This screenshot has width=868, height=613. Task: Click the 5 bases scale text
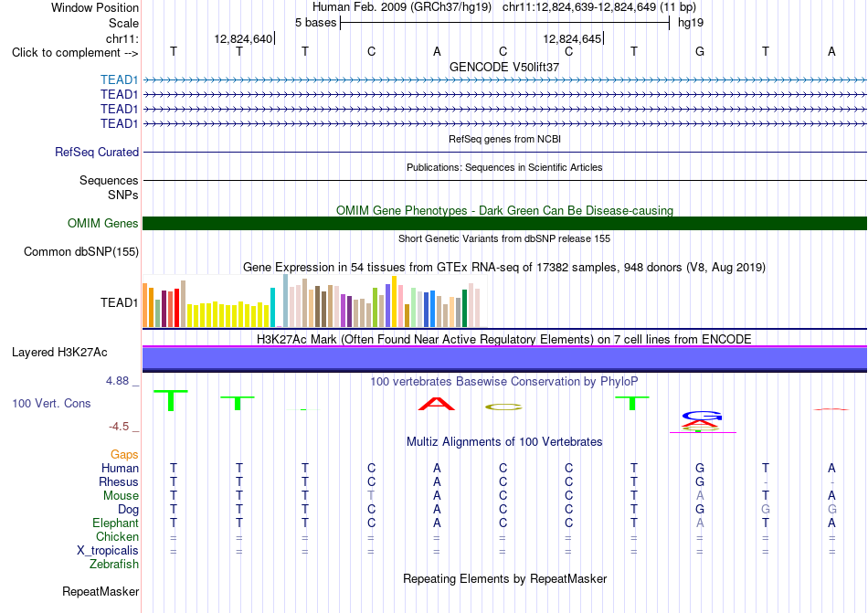(x=315, y=23)
